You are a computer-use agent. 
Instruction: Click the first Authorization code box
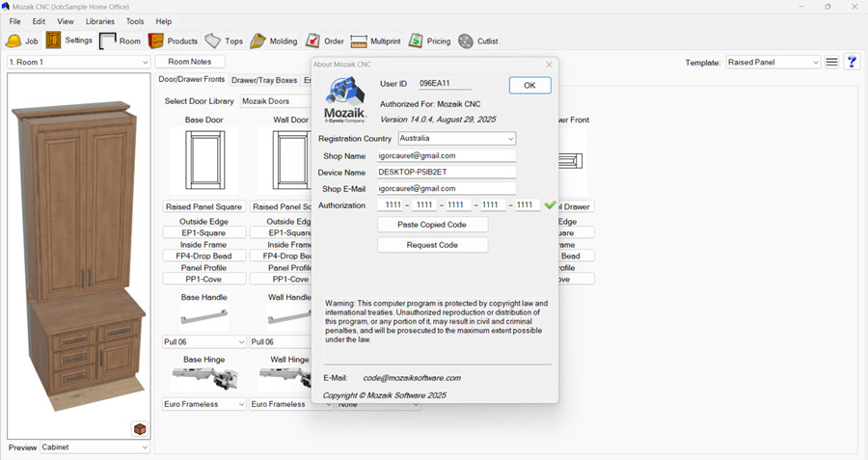pos(391,204)
